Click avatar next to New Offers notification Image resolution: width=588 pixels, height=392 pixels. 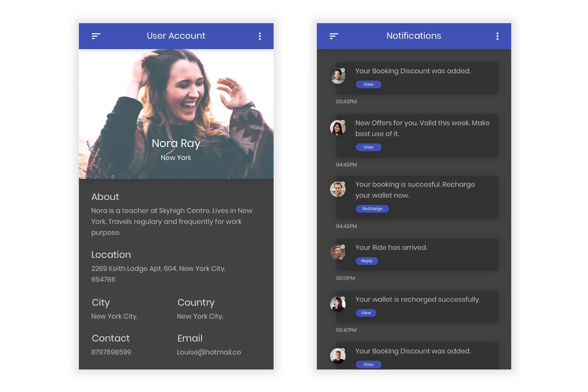point(338,128)
